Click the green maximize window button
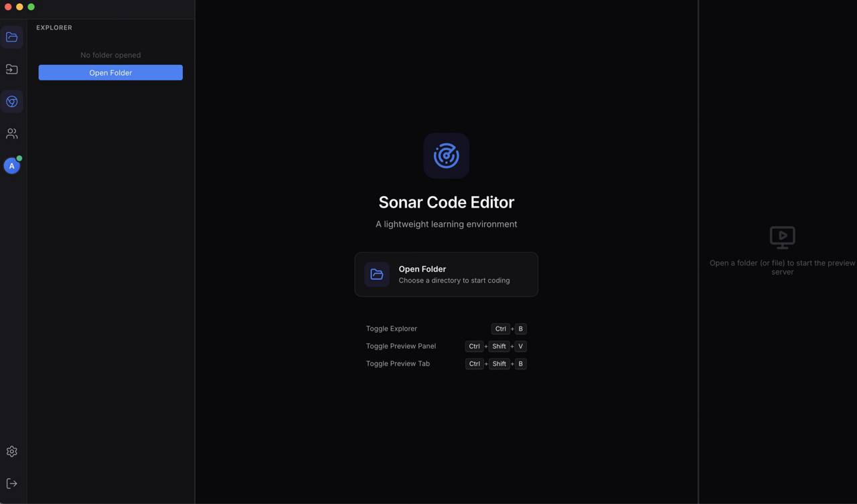This screenshot has height=504, width=857. pos(31,7)
